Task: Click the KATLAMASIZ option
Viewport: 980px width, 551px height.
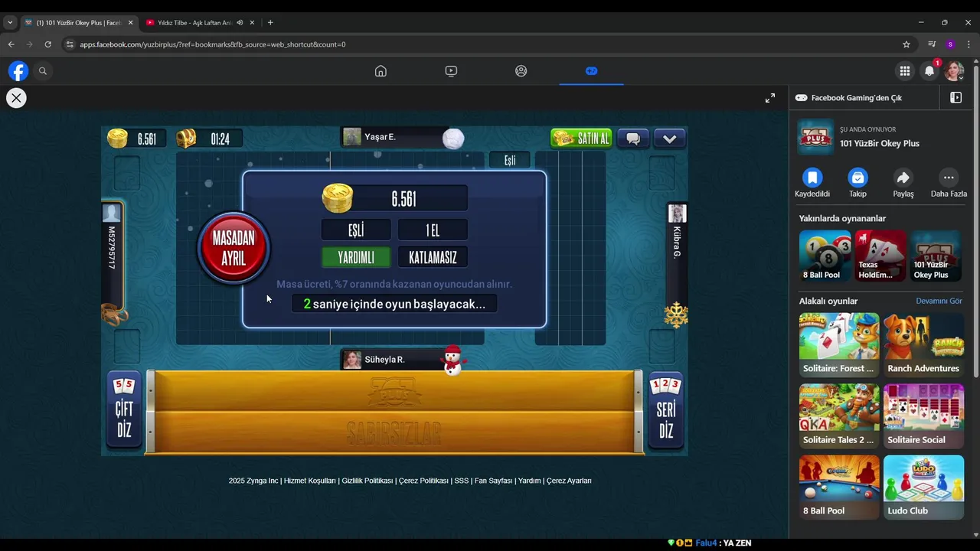Action: point(433,257)
